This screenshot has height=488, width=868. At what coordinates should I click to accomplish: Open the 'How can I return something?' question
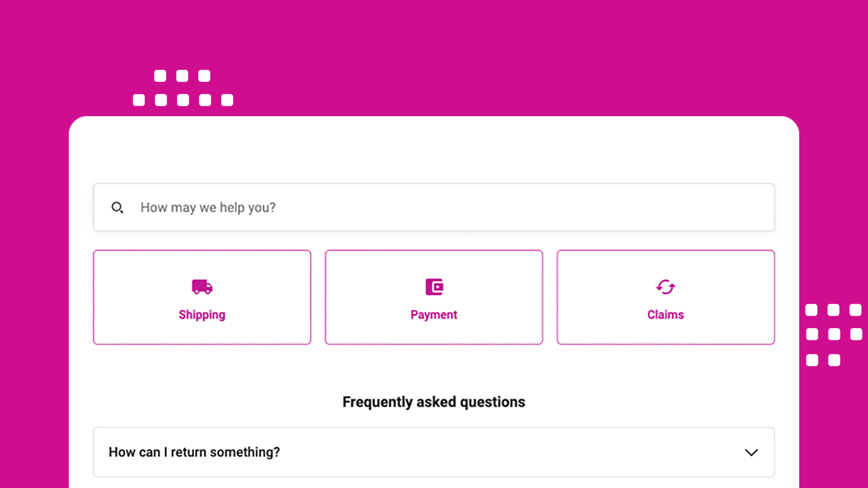tap(194, 452)
